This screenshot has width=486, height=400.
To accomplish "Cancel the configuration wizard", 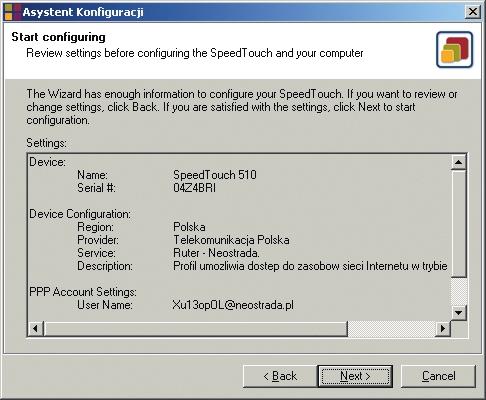I will click(x=438, y=376).
